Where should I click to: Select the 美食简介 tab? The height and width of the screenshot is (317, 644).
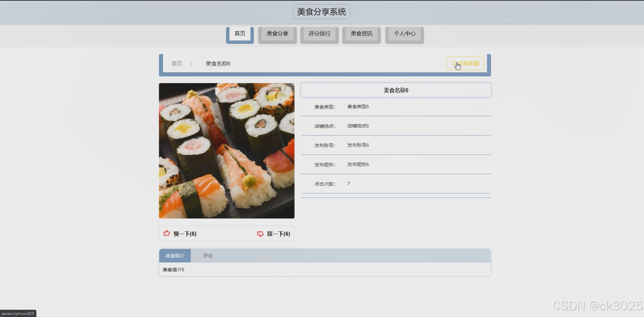click(x=175, y=256)
